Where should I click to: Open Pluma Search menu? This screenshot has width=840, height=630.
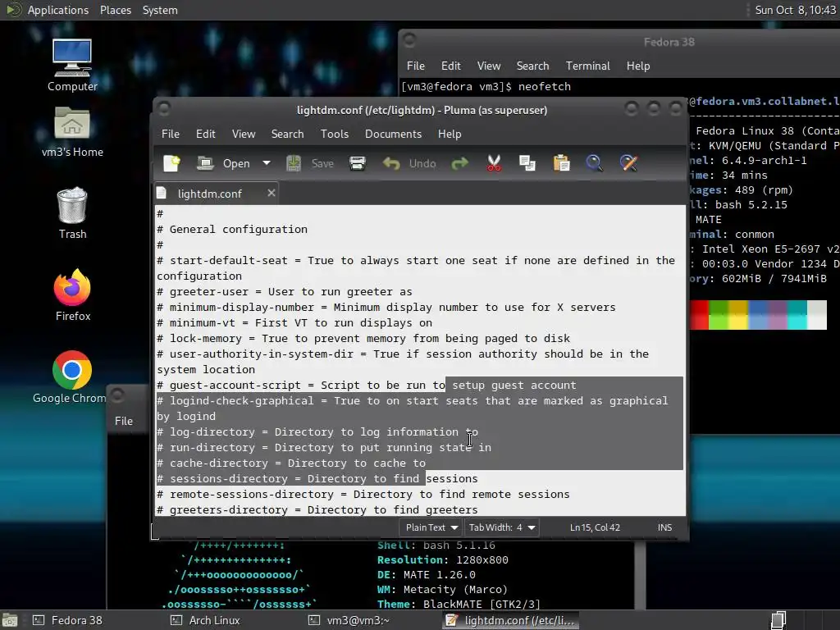pos(287,134)
